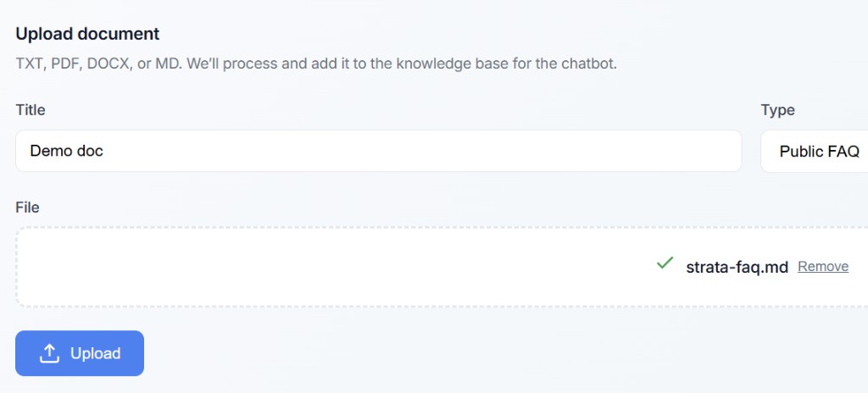Click the Type field label
Screen dimensions: 868x393
pyautogui.click(x=777, y=110)
